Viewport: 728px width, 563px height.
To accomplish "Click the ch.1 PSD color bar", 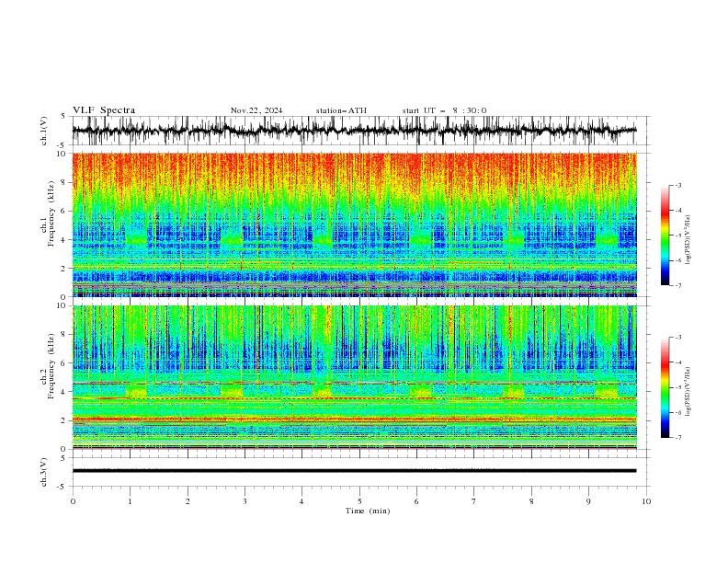I will pyautogui.click(x=665, y=236).
